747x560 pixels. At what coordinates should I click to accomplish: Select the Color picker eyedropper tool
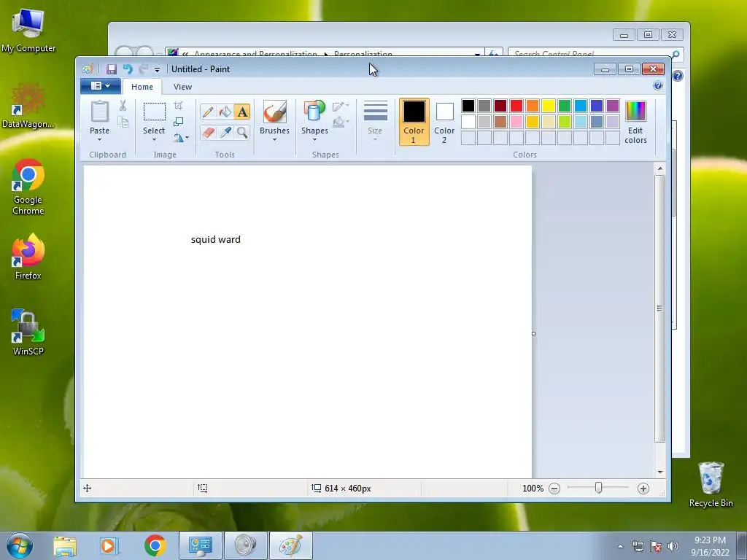225,132
